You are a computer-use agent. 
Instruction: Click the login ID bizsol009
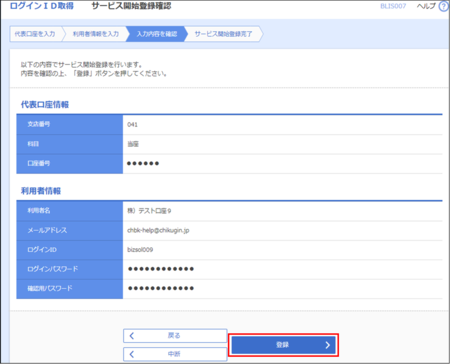pyautogui.click(x=140, y=250)
